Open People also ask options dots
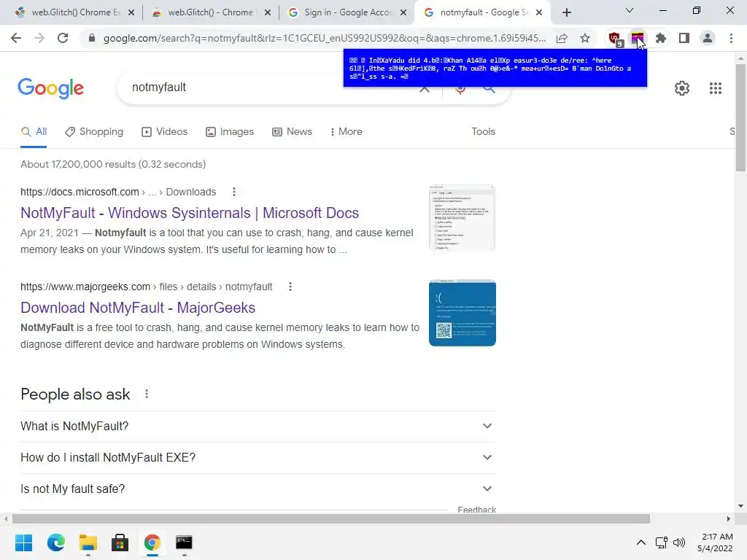747x560 pixels. [x=147, y=394]
